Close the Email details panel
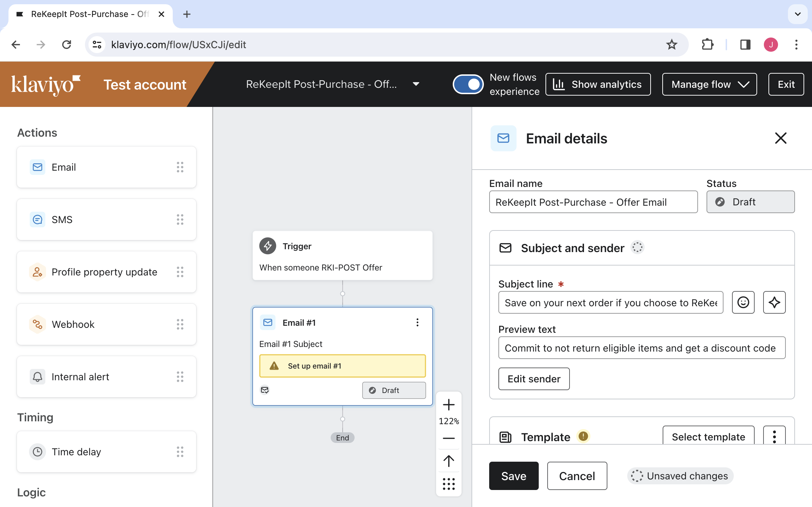The width and height of the screenshot is (812, 507). [x=781, y=138]
